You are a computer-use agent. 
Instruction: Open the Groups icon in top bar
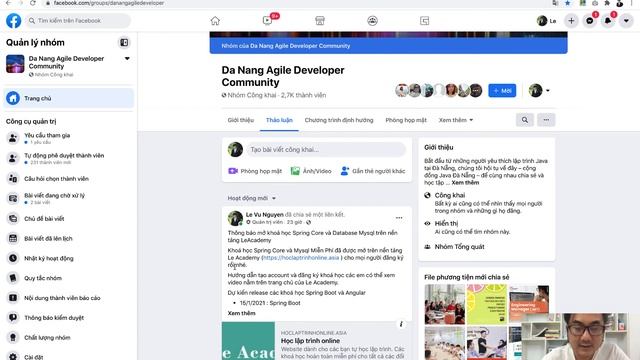[372, 20]
